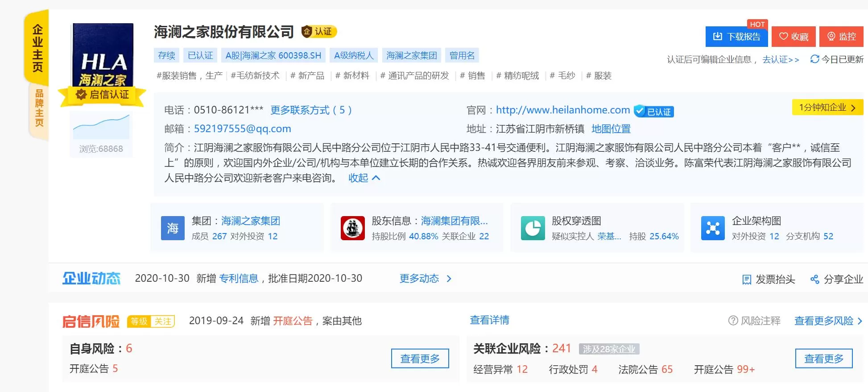Screen dimensions: 868x392
Task: Click the HLA company logo image
Action: pos(103,55)
